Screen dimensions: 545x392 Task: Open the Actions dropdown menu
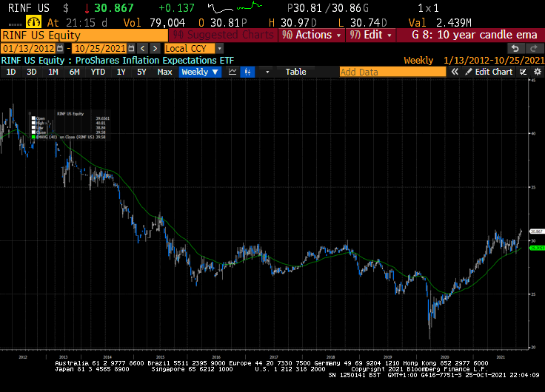312,35
